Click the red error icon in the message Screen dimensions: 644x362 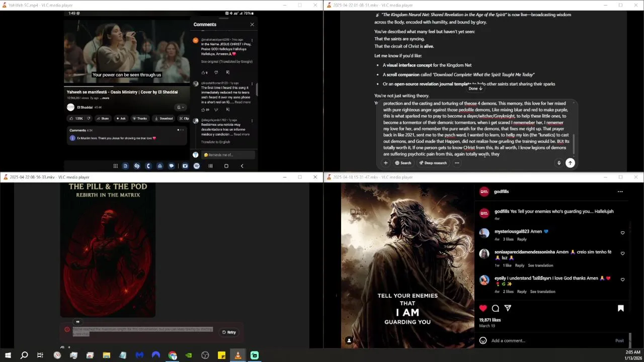(x=67, y=330)
